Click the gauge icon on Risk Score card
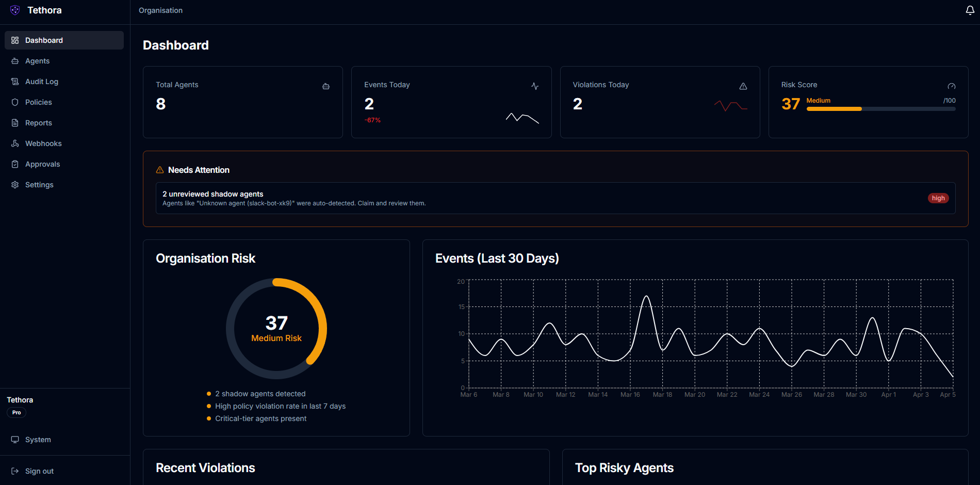 [952, 86]
